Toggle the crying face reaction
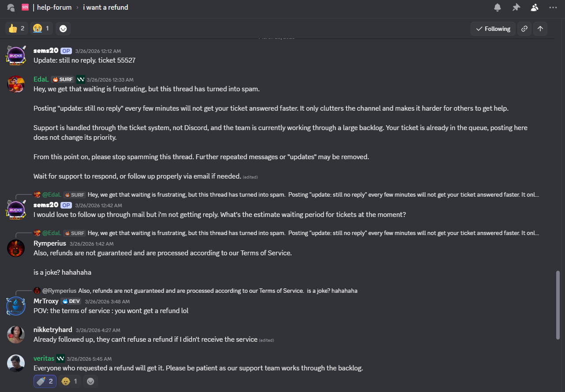 point(41,29)
